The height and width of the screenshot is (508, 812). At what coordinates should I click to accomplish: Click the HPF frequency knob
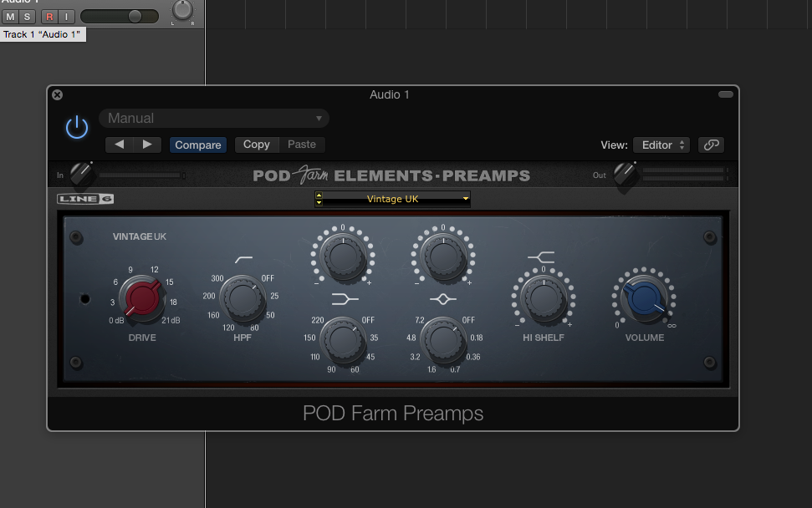click(x=243, y=299)
